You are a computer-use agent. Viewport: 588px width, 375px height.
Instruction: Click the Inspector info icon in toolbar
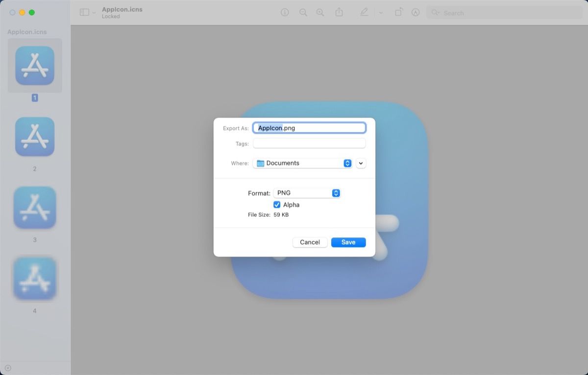[x=285, y=12]
